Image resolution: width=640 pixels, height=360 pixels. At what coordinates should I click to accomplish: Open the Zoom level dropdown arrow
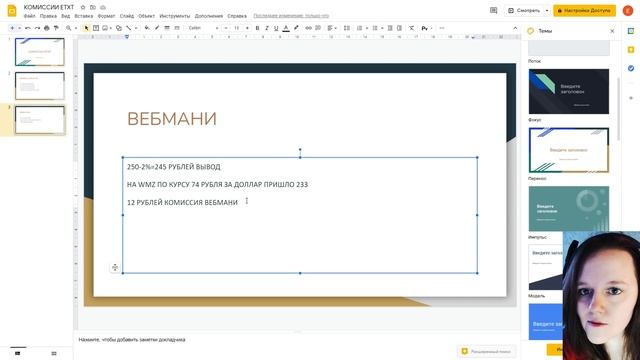click(76, 28)
